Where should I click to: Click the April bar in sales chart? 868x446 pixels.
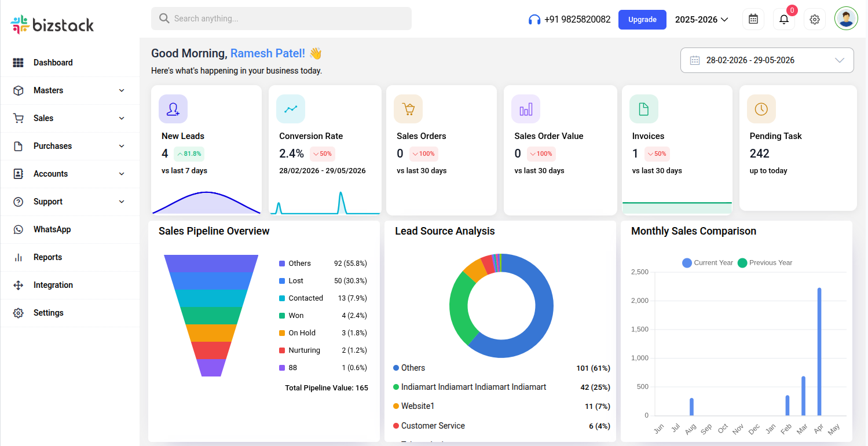819,352
